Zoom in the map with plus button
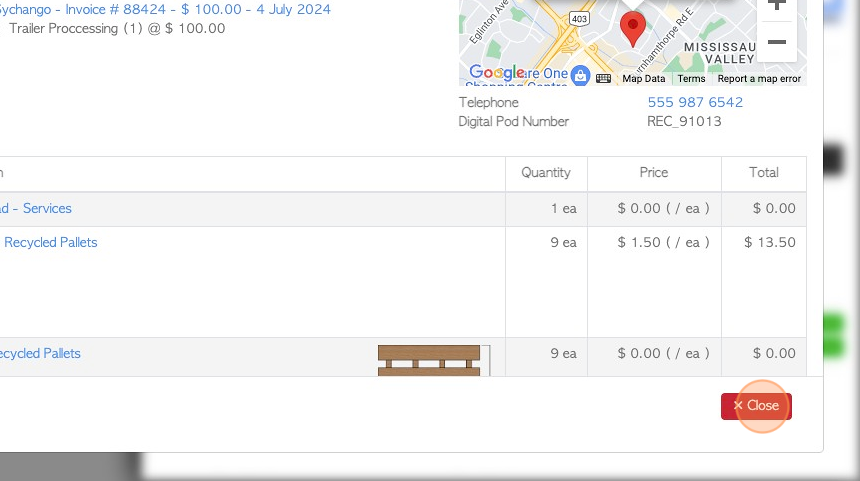Image resolution: width=860 pixels, height=481 pixels. coord(776,5)
